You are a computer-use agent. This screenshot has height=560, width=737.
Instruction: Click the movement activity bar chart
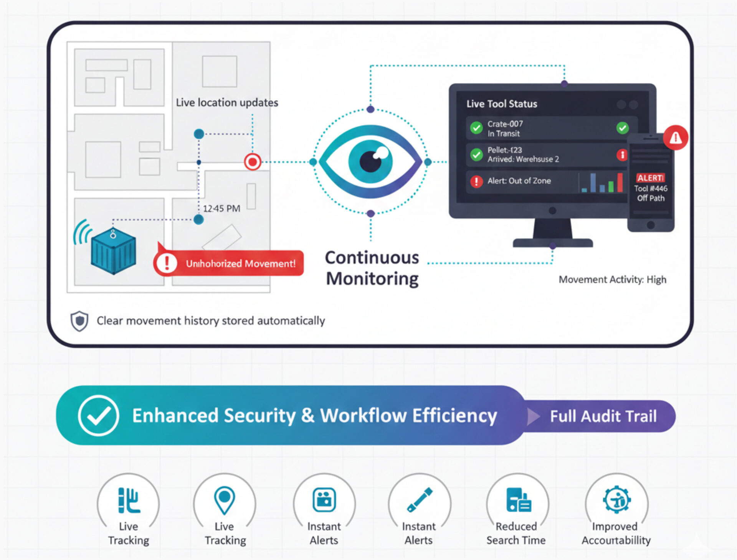(x=602, y=183)
